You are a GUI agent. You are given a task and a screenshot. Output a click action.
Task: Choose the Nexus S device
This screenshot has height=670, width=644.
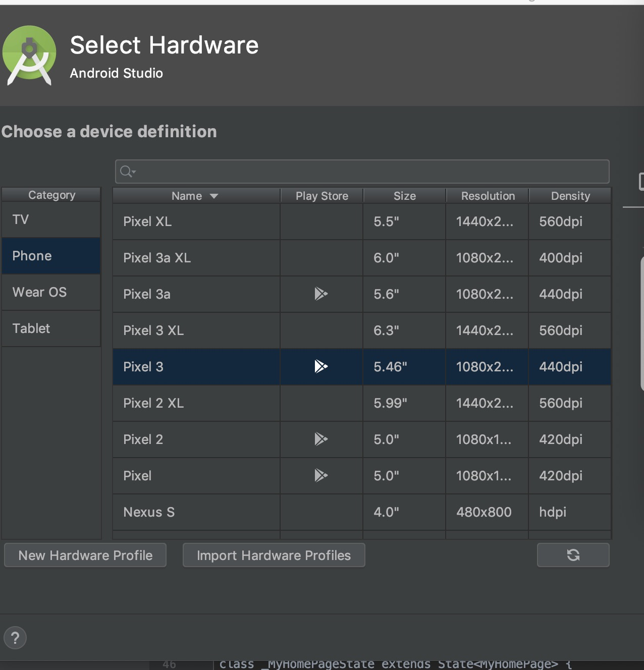coord(196,512)
